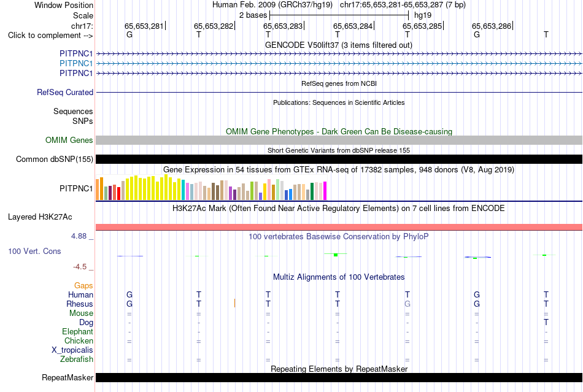The width and height of the screenshot is (583, 392).
Task: Click the OMIM Genes label
Action: [69, 140]
